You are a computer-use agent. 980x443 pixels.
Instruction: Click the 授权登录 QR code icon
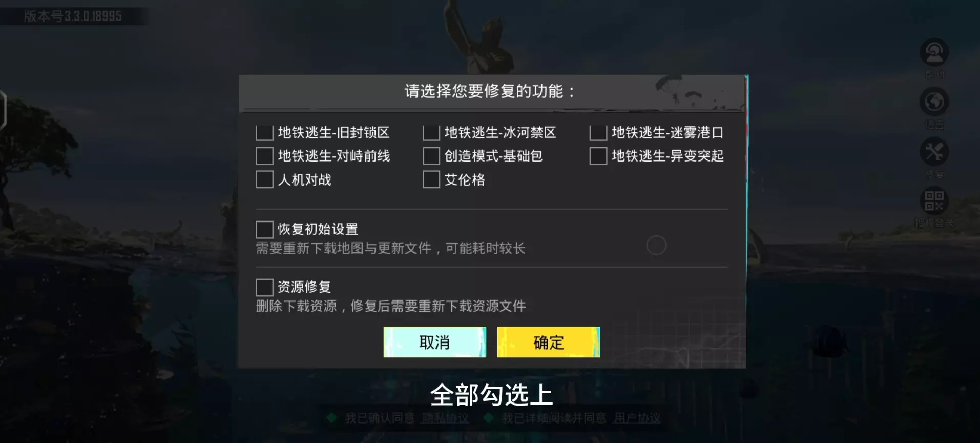point(934,201)
